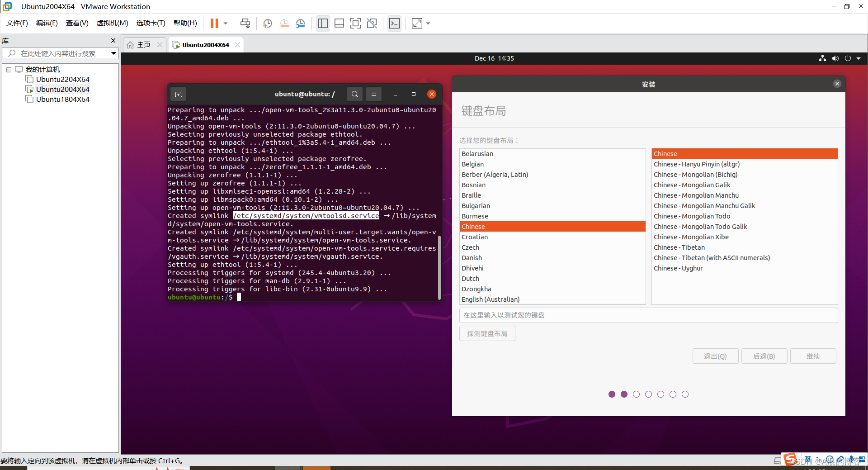The image size is (868, 470).
Task: Open library search dropdown arrow
Action: tap(114, 53)
